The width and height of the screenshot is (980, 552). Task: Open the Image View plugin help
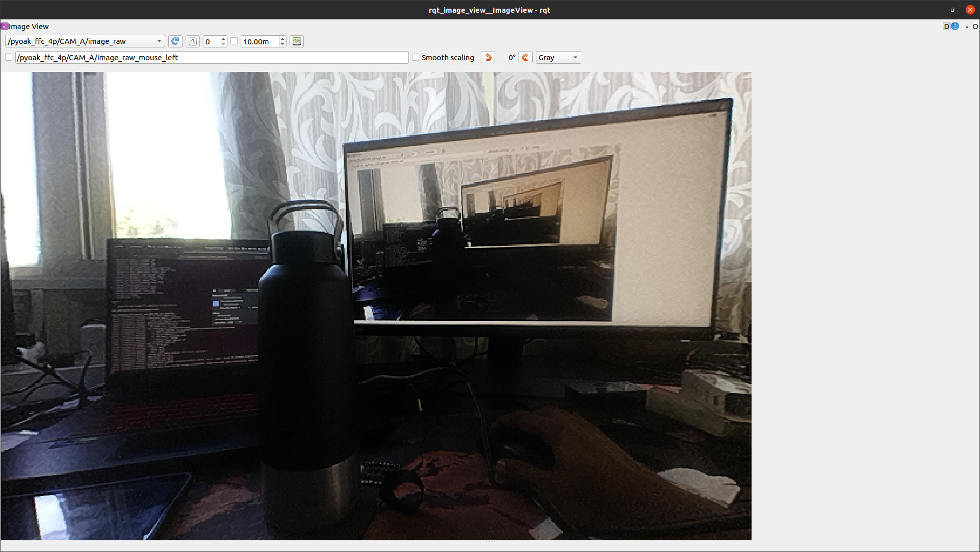(x=954, y=26)
